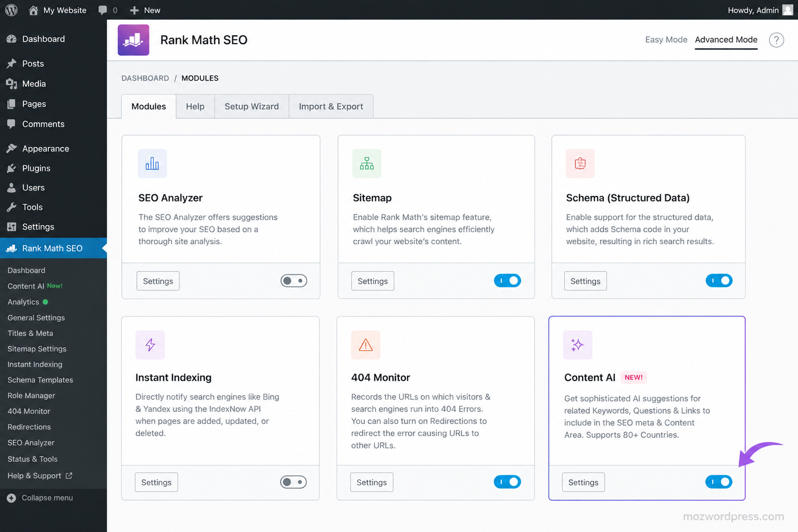798x532 pixels.
Task: Open the comments bubble in the admin bar
Action: point(103,10)
